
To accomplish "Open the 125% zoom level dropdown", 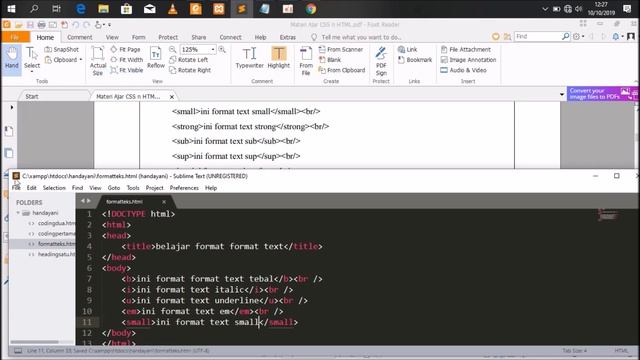I will 213,49.
